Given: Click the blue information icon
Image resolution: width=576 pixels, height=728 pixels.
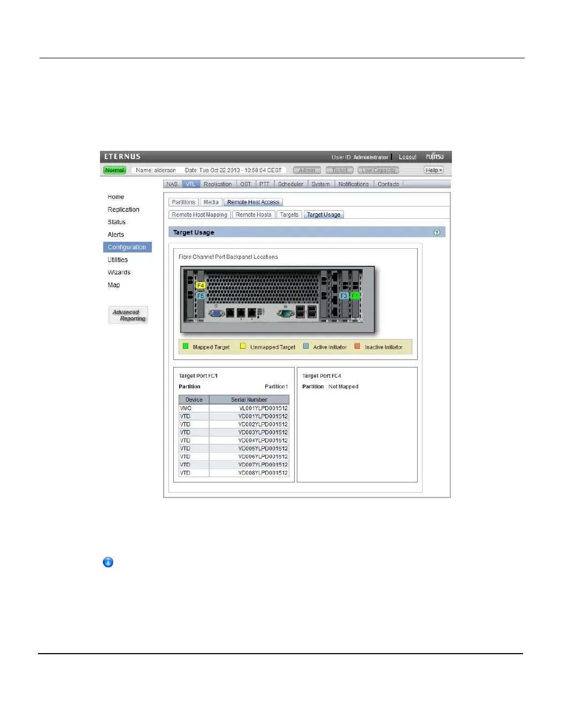Looking at the screenshot, I should point(108,562).
